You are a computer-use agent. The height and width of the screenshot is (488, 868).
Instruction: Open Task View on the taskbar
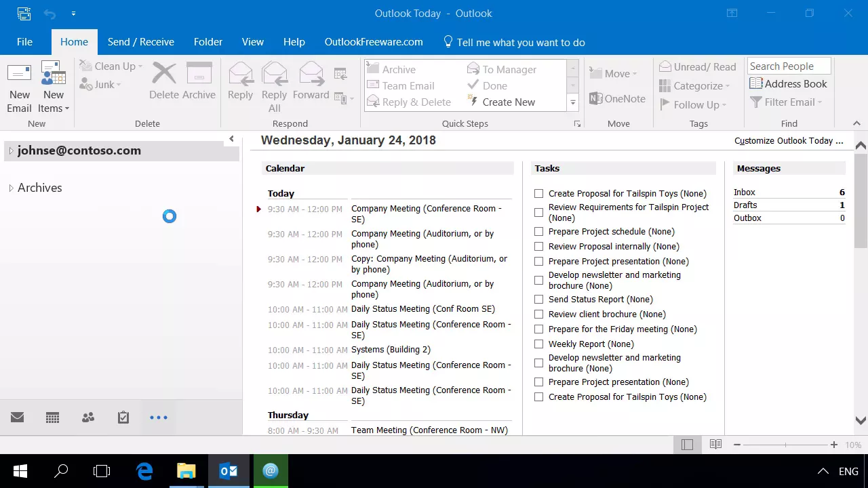click(x=102, y=471)
